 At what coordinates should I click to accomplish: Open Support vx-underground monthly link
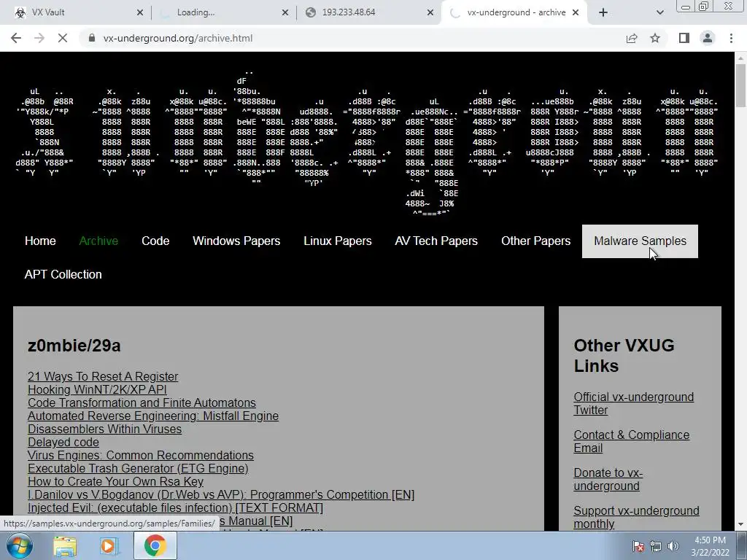point(636,517)
